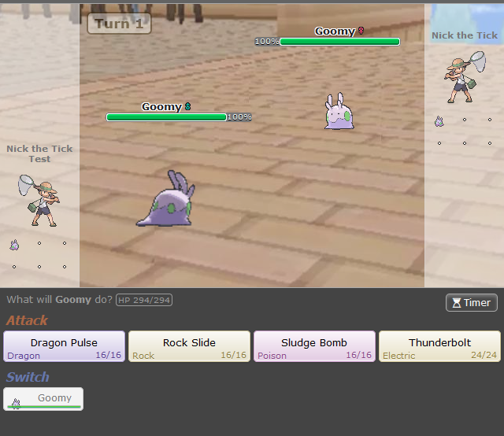
Task: Click the Switch heading
Action: pos(28,377)
